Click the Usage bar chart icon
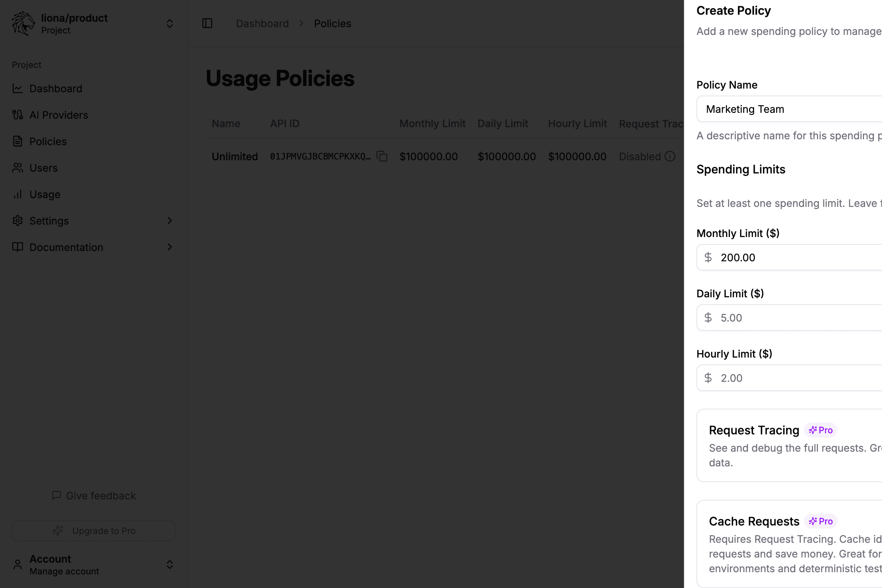This screenshot has width=882, height=588. 18,194
